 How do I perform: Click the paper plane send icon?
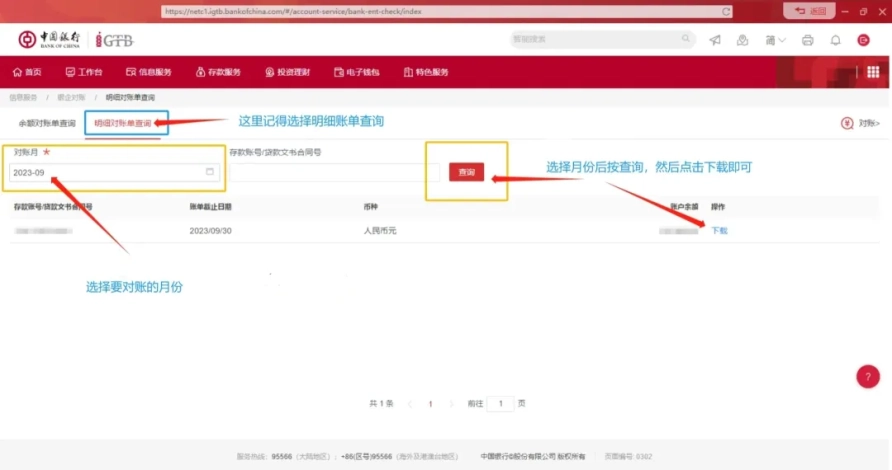click(715, 40)
